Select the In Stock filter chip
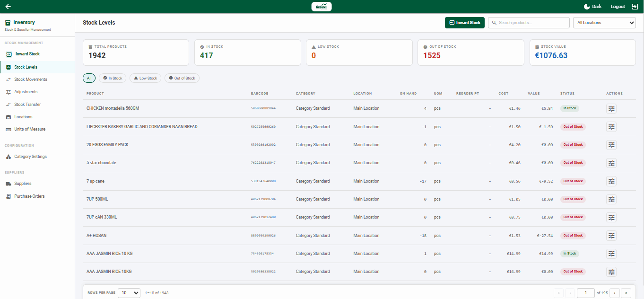 pos(113,78)
